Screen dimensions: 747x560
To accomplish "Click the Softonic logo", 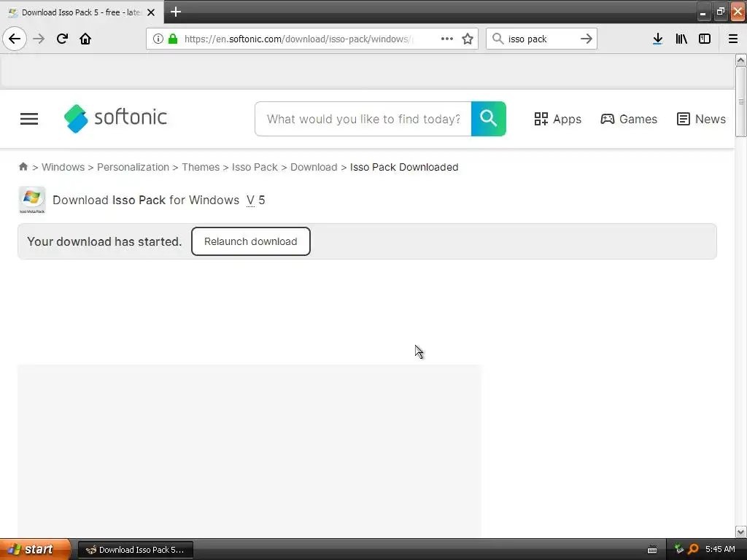I will pyautogui.click(x=115, y=118).
